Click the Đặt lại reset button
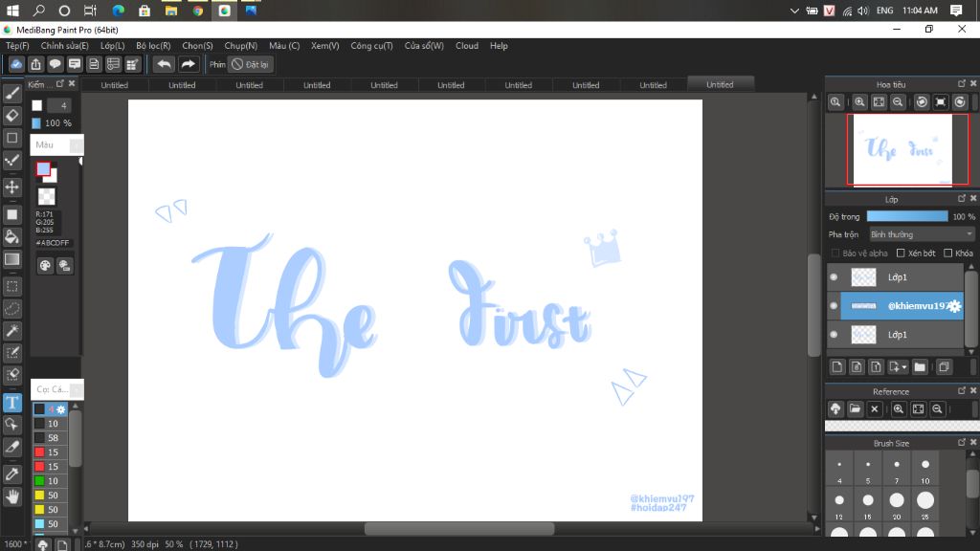This screenshot has height=551, width=980. [x=250, y=64]
